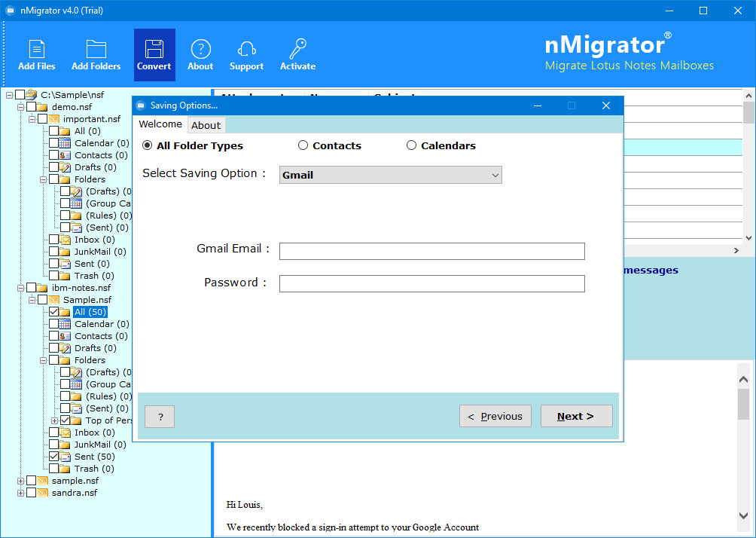Viewport: 756px width, 538px height.
Task: Check the sandra.nsf checkbox
Action: pyautogui.click(x=31, y=493)
